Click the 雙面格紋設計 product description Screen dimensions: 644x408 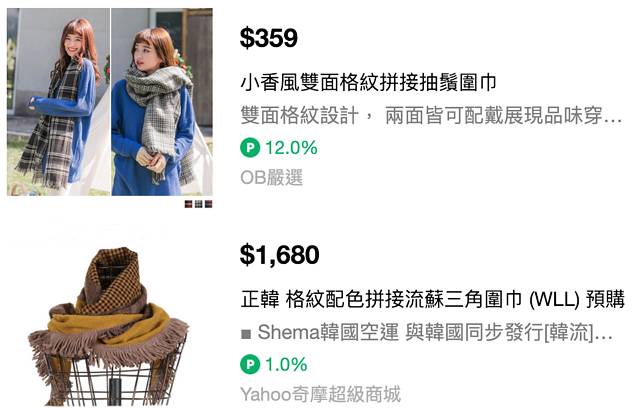(x=431, y=115)
